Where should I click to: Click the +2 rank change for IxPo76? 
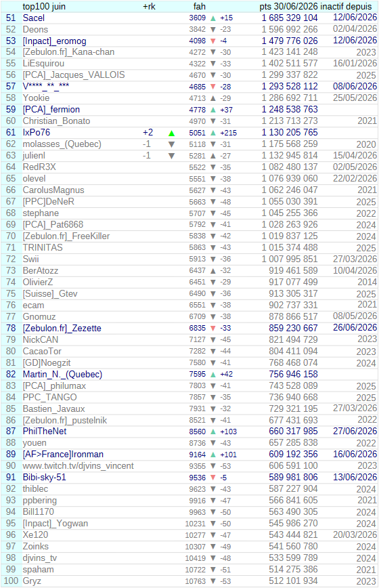point(148,133)
